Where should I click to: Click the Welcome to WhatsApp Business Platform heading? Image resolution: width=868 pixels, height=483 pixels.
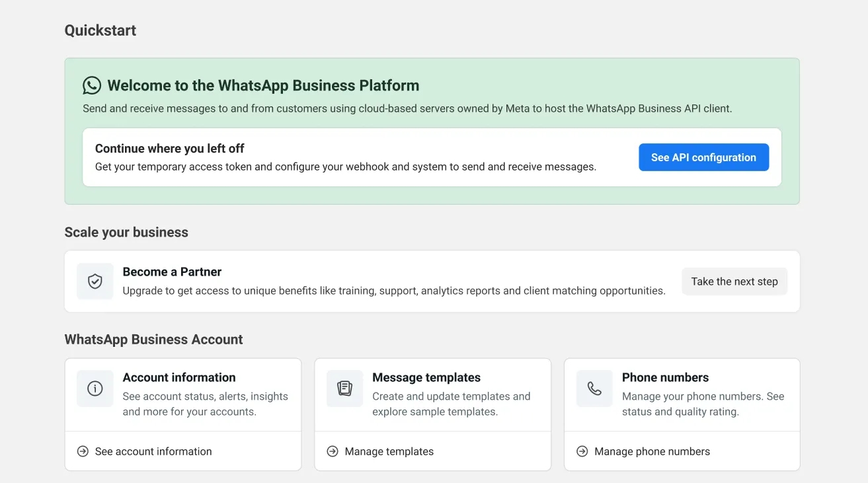point(263,85)
